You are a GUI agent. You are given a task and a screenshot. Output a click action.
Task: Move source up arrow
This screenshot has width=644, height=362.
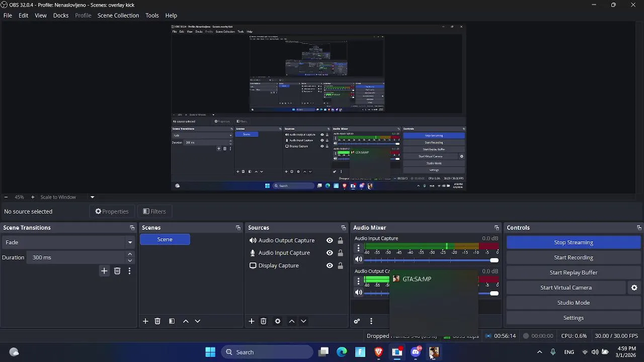[x=292, y=321]
